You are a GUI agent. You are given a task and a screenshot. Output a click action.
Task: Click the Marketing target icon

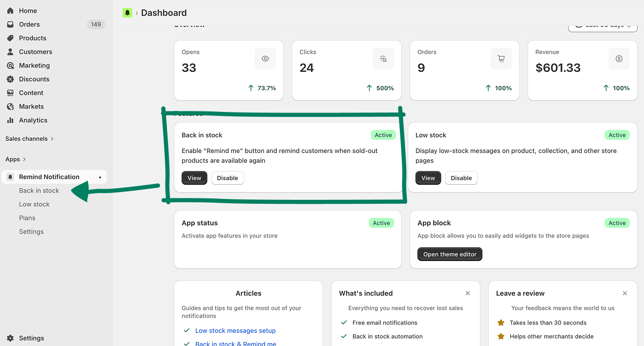[10, 65]
